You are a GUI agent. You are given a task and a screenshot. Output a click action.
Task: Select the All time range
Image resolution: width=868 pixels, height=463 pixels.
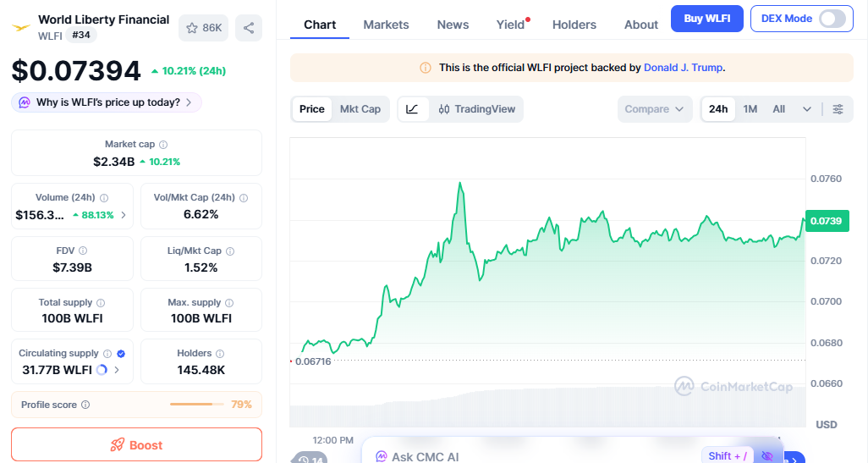pos(779,109)
